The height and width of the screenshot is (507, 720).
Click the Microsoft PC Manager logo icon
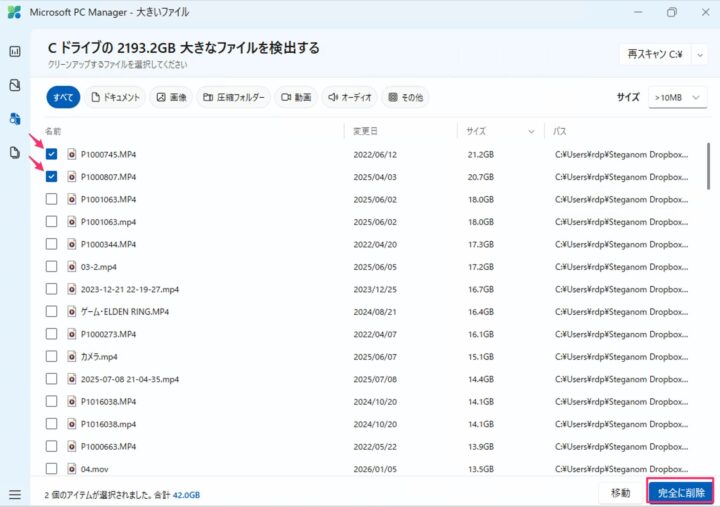(13, 12)
